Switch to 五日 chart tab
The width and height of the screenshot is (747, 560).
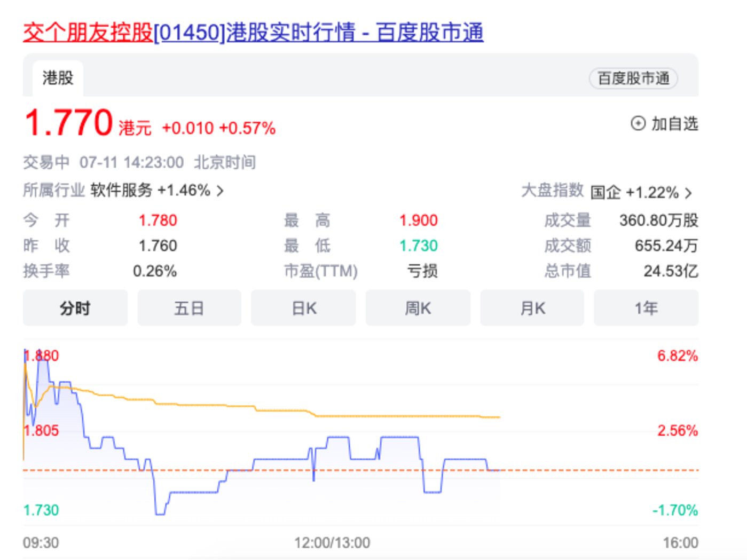click(x=189, y=308)
